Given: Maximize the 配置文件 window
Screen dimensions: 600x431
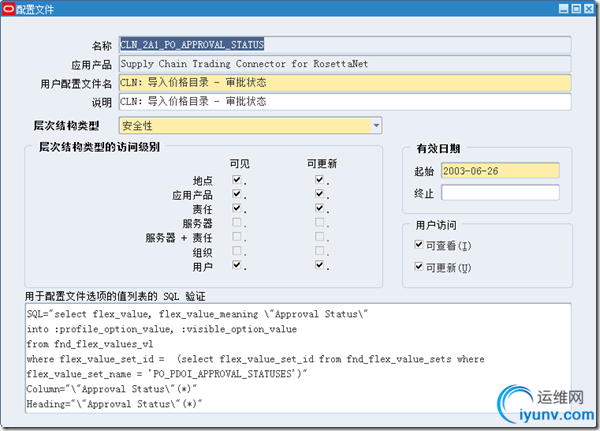Looking at the screenshot, I should (576, 8).
